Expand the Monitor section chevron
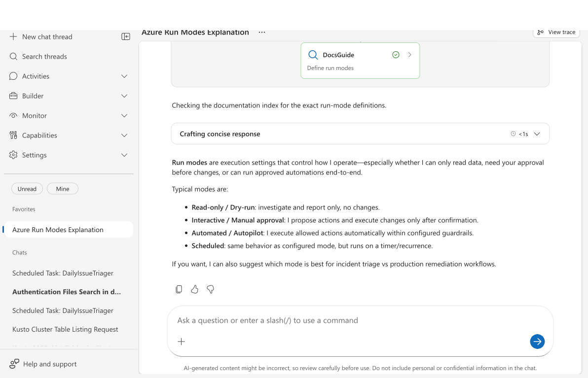Image resolution: width=588 pixels, height=378 pixels. (x=124, y=115)
